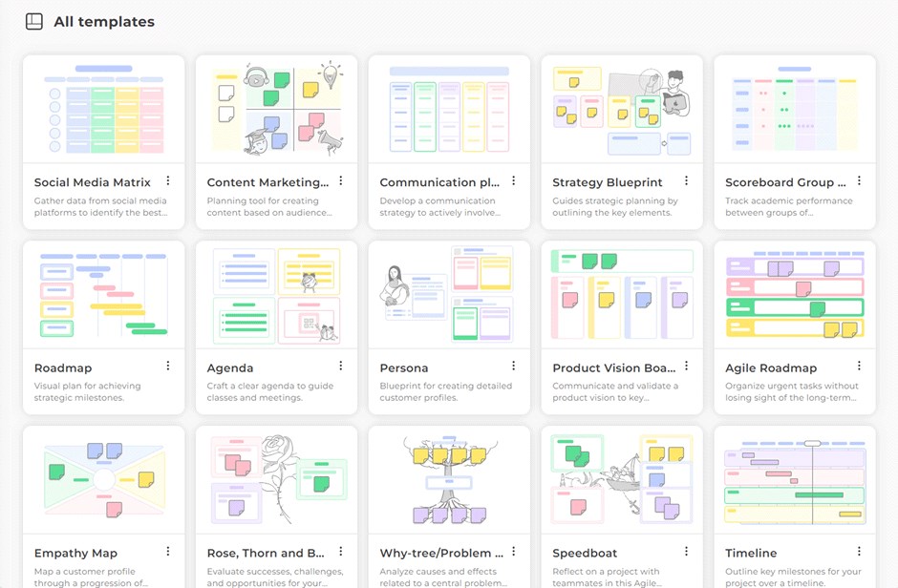The height and width of the screenshot is (588, 898).
Task: Select the Roadmap gantt thumbnail
Action: [x=104, y=295]
